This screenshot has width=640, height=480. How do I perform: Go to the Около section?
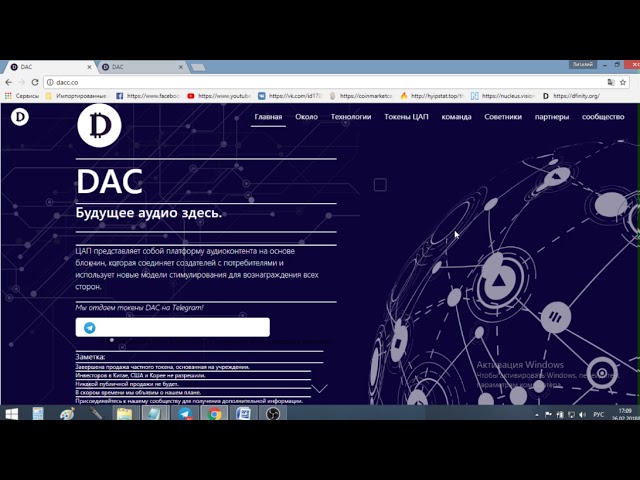point(306,117)
